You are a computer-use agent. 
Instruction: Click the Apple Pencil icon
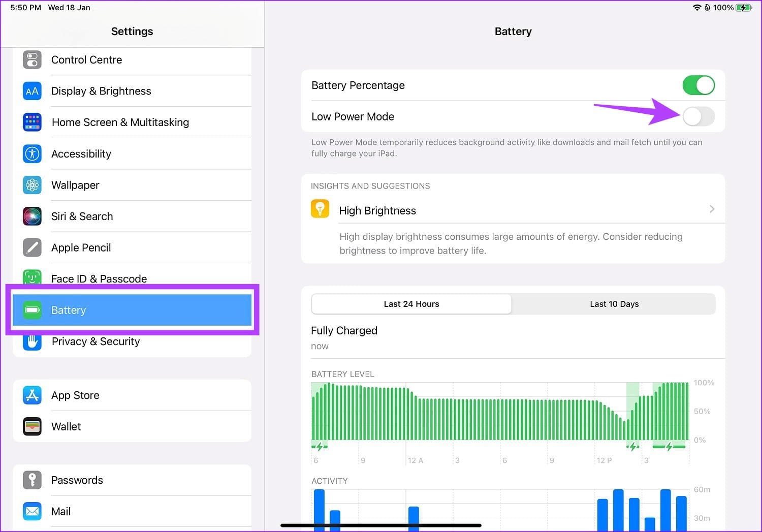click(32, 247)
